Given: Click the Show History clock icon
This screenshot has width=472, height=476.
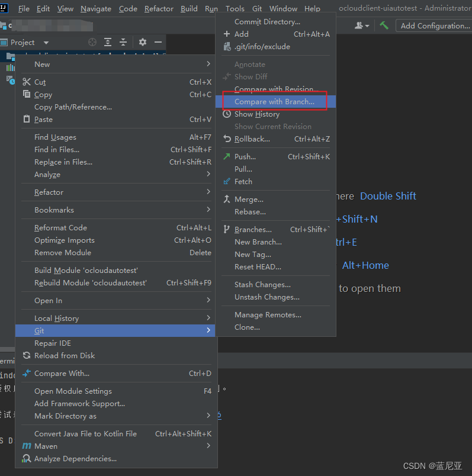Looking at the screenshot, I should tap(227, 114).
